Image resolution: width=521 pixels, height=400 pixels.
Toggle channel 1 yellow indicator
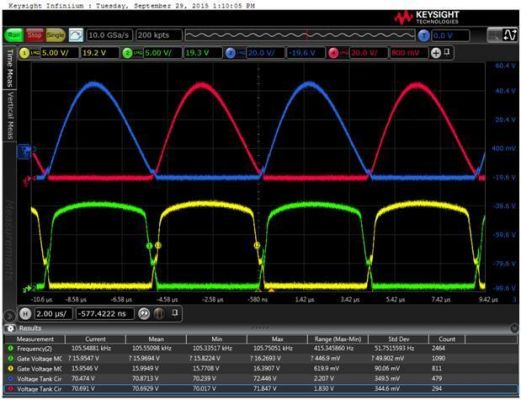tap(24, 53)
